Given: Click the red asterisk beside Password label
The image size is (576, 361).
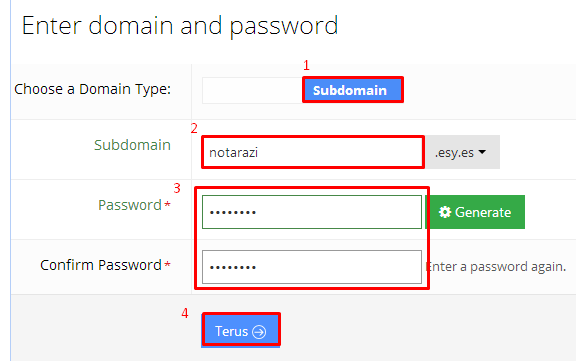Looking at the screenshot, I should [168, 204].
